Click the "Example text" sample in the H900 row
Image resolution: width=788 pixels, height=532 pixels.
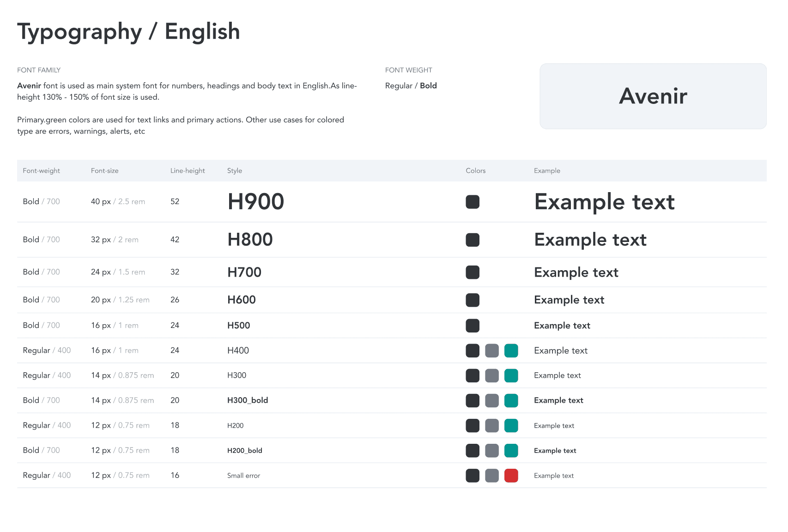click(605, 202)
